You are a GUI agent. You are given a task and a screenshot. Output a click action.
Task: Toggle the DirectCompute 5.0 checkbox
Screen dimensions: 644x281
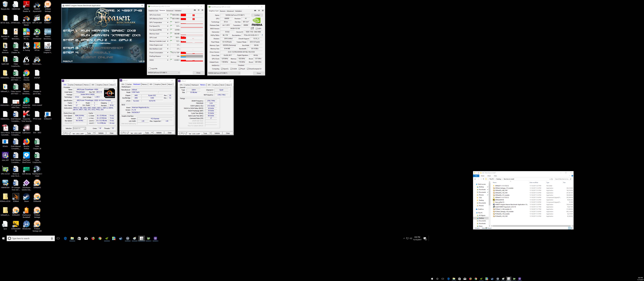pyautogui.click(x=248, y=69)
